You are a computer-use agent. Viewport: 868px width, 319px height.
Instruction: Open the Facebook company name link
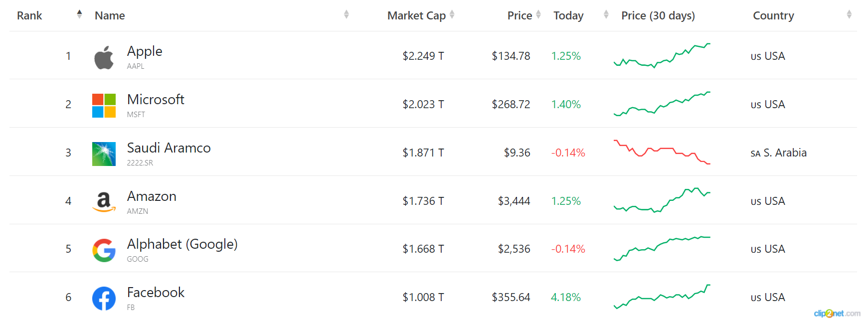[156, 292]
